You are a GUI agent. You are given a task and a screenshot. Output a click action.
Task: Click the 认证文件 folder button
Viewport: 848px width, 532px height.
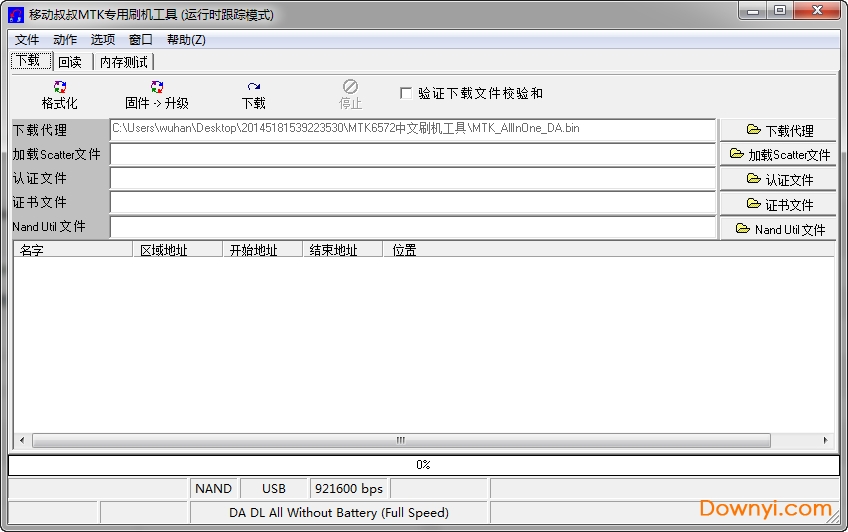779,180
